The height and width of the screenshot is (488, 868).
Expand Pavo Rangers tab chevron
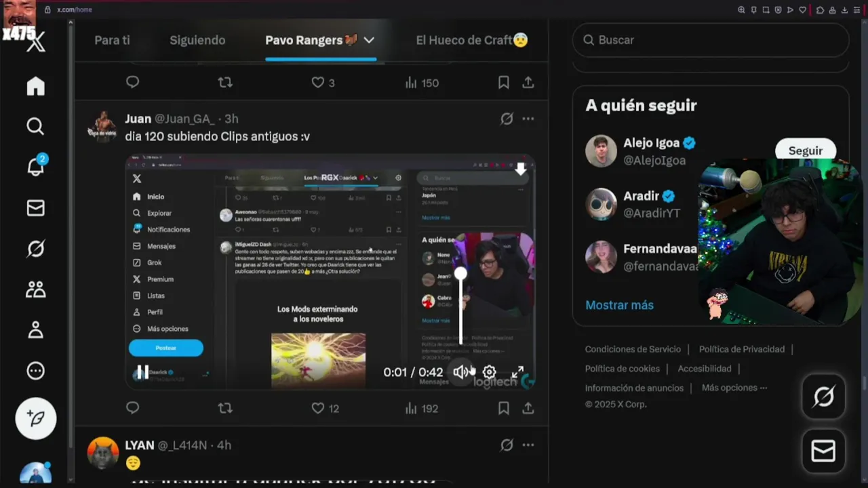369,40
